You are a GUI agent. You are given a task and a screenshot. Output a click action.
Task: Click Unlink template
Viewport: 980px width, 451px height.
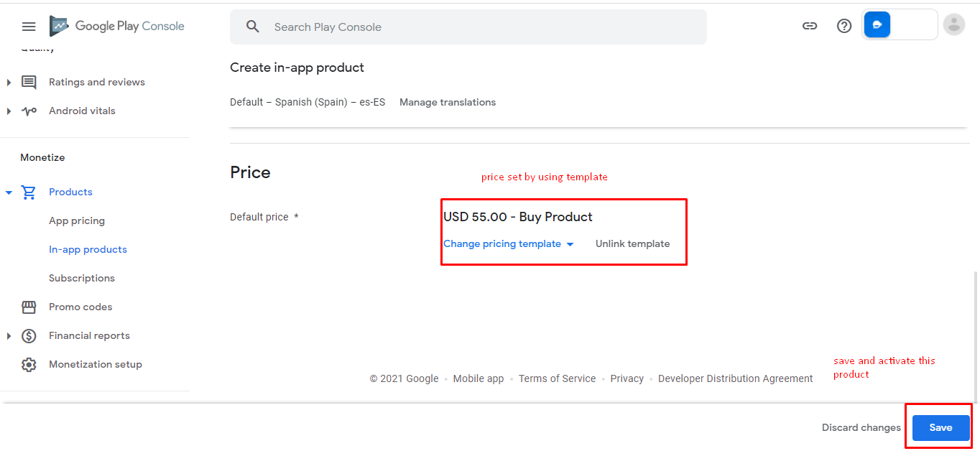pyautogui.click(x=632, y=244)
